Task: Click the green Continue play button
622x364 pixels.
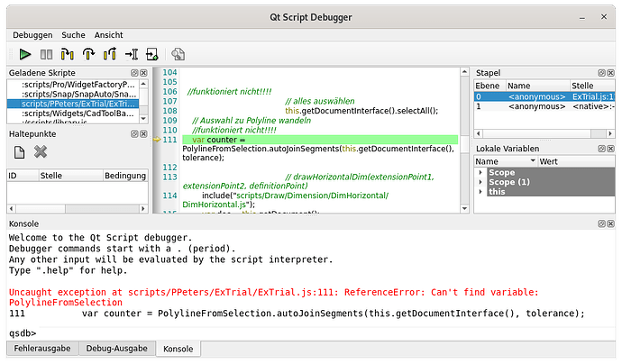Action: [25, 54]
